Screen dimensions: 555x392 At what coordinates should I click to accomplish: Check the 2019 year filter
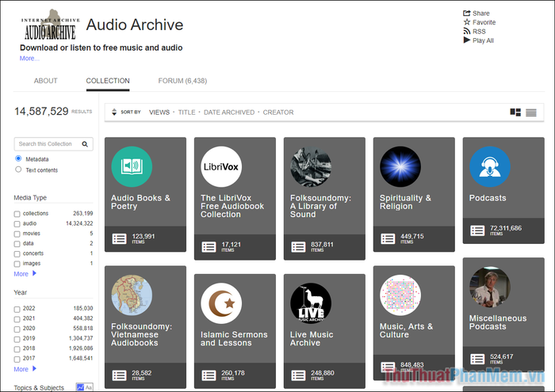coord(17,339)
